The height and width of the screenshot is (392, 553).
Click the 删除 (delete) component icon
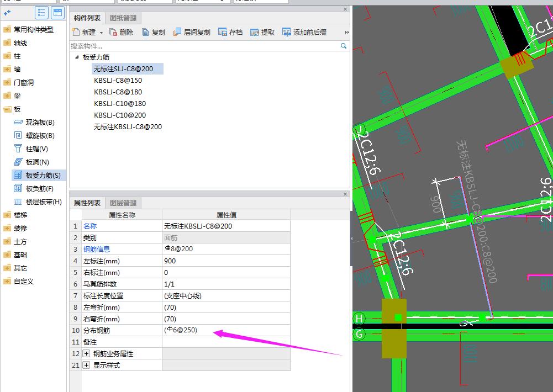(x=113, y=33)
